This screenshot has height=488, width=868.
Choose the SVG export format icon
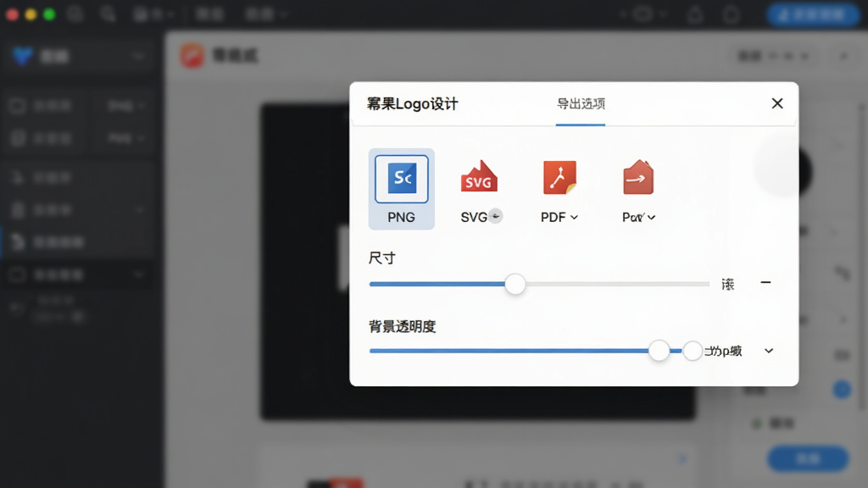tap(480, 178)
